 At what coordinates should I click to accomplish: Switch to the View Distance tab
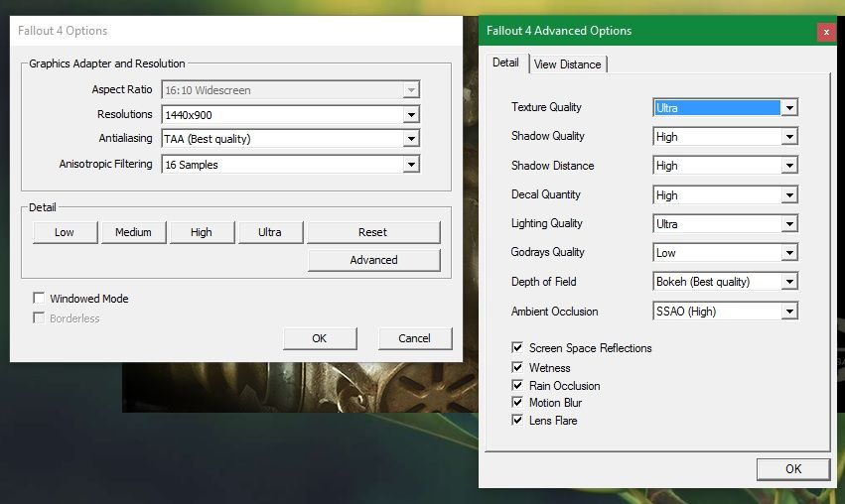tap(567, 64)
